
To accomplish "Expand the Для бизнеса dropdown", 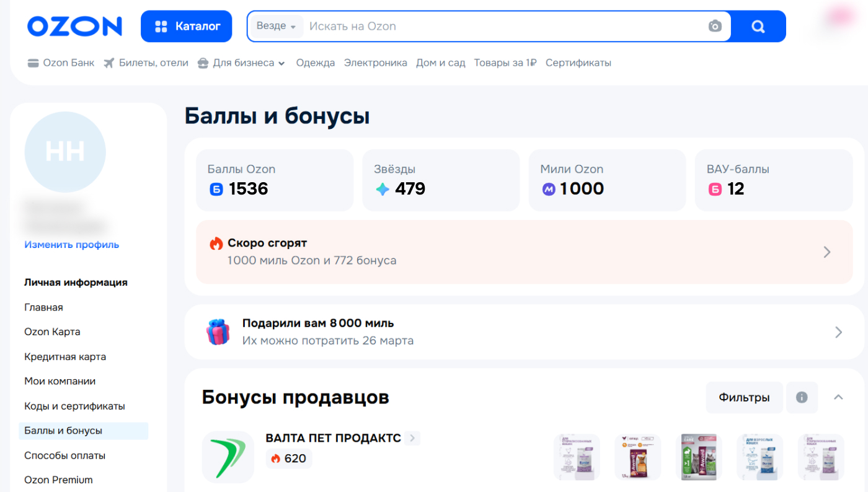I will [x=241, y=63].
